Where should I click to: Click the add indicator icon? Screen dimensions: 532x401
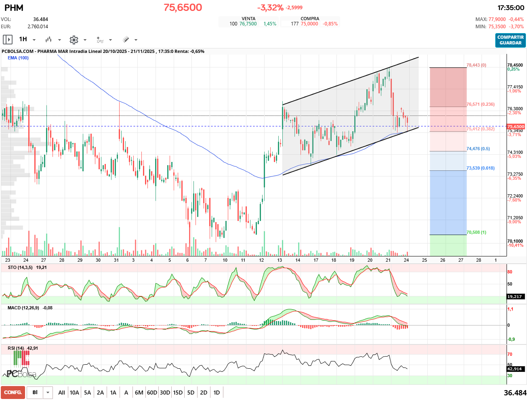click(x=100, y=40)
